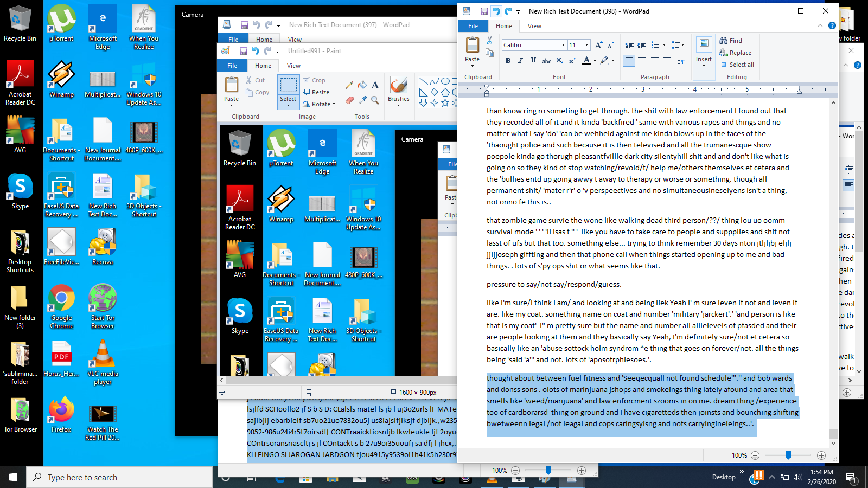Switch to View tab in WordPad 397 window
868x488 pixels.
click(295, 40)
